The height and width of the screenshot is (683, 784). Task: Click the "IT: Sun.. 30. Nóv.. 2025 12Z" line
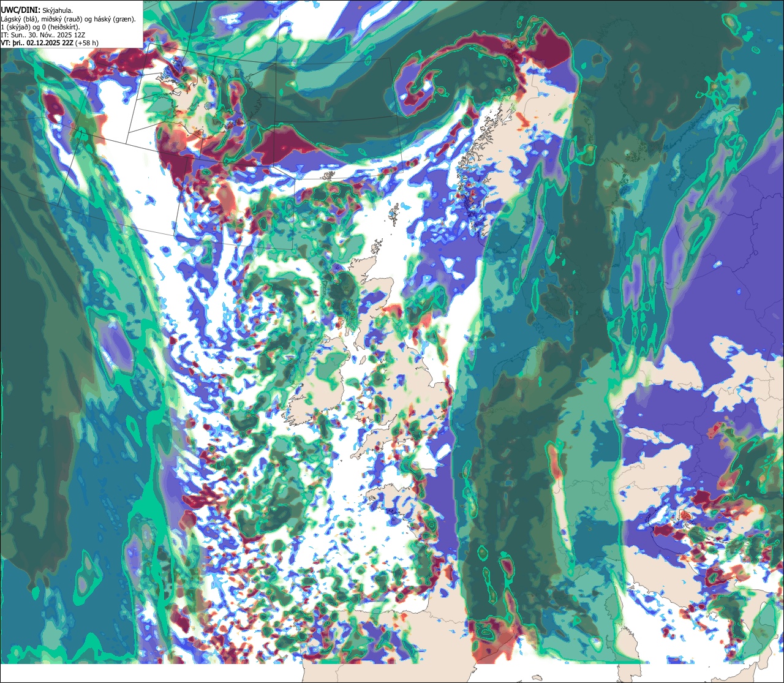[43, 35]
